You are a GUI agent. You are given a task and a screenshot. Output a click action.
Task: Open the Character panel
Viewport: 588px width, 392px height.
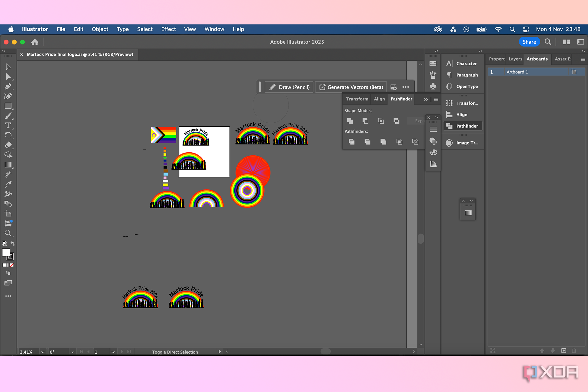[x=462, y=64]
